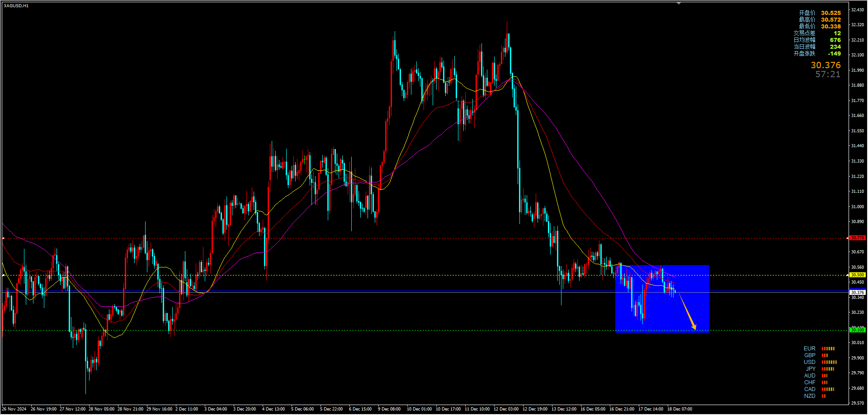Click the 日均波幅 value 676
Image resolution: width=868 pixels, height=415 pixels.
(x=835, y=40)
